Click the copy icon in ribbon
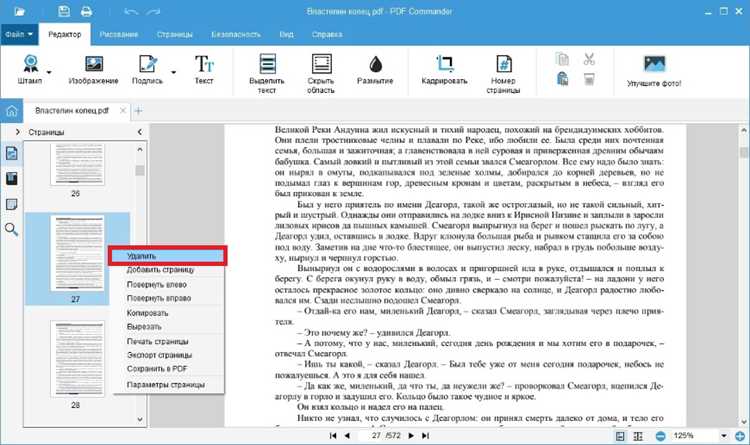This screenshot has height=445, width=750. pos(562,59)
